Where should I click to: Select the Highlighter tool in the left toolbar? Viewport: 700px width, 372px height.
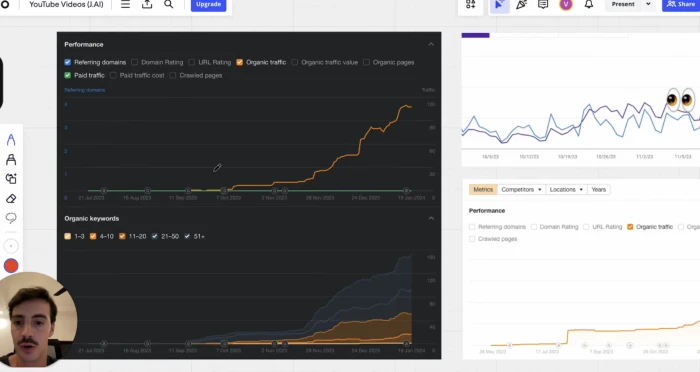click(x=11, y=159)
